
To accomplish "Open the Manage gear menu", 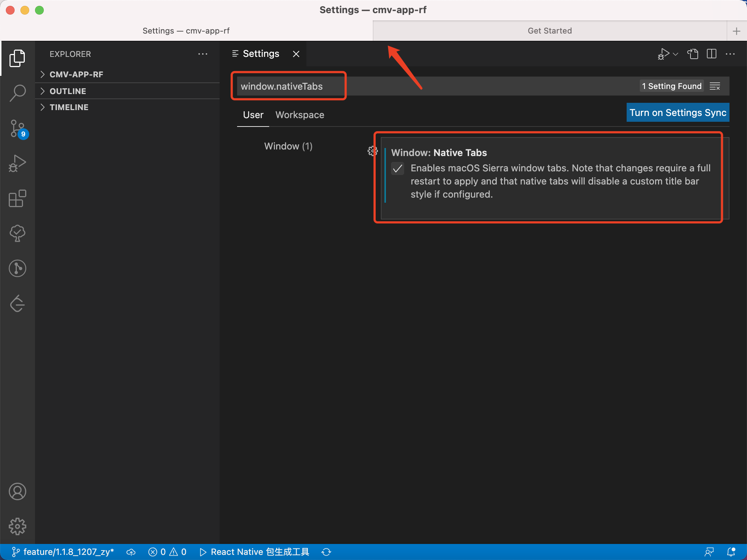I will point(18,526).
